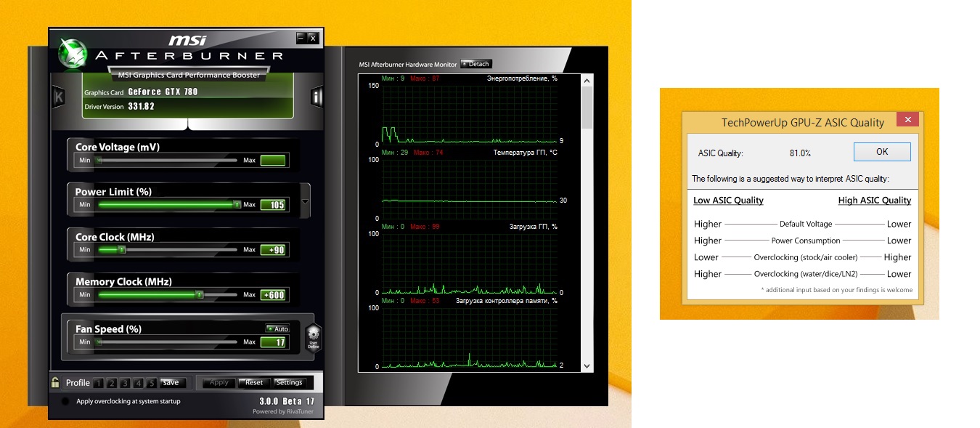Click the GeForce GTX 780 card name
This screenshot has height=428, width=980.
[x=163, y=92]
